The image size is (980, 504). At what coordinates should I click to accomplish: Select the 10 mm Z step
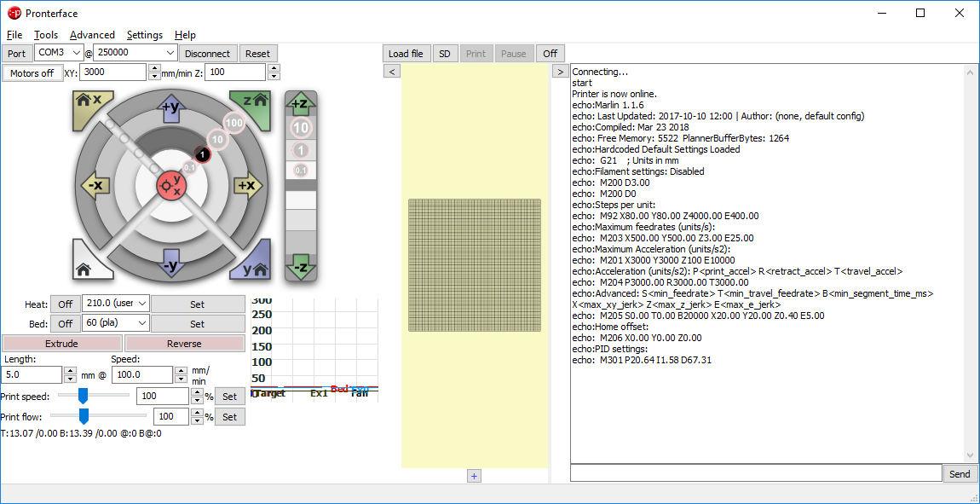point(301,128)
